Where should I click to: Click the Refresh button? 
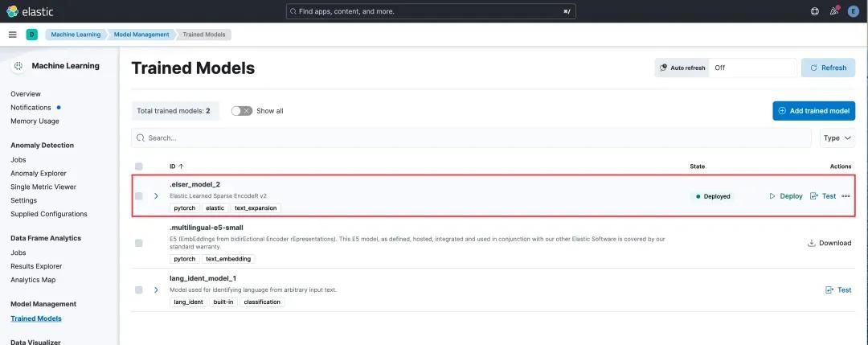pos(828,68)
